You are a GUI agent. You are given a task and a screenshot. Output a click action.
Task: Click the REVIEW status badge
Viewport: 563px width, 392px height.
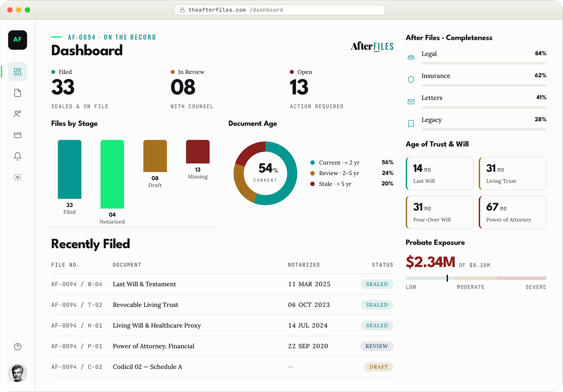(377, 346)
